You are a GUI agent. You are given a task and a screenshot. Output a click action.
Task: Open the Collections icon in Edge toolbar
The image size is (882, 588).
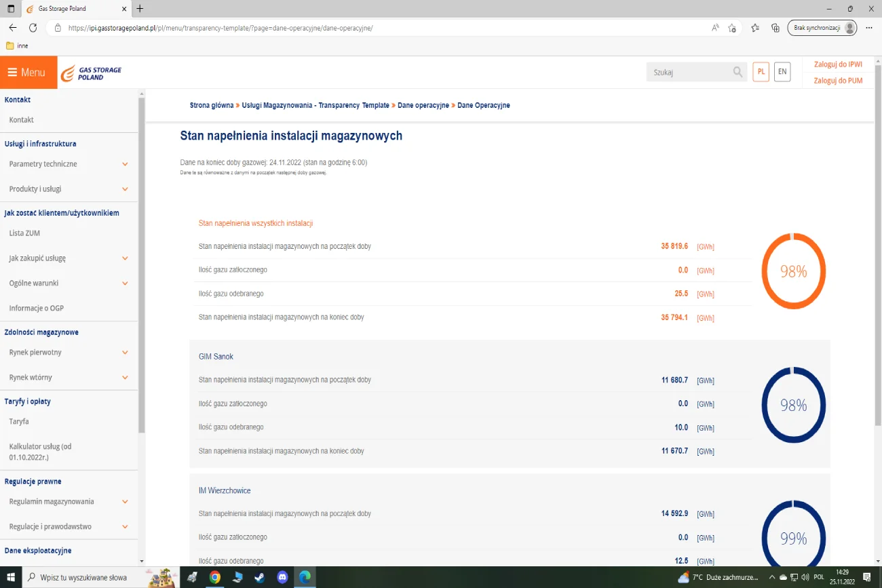(x=775, y=28)
